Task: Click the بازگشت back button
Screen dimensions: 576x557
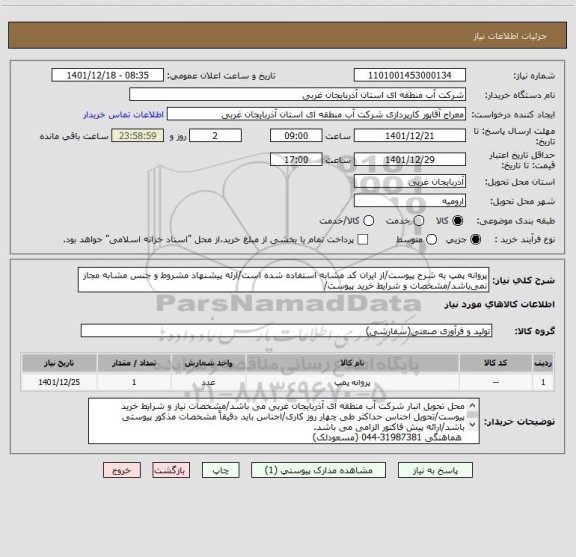Action: pos(171,470)
